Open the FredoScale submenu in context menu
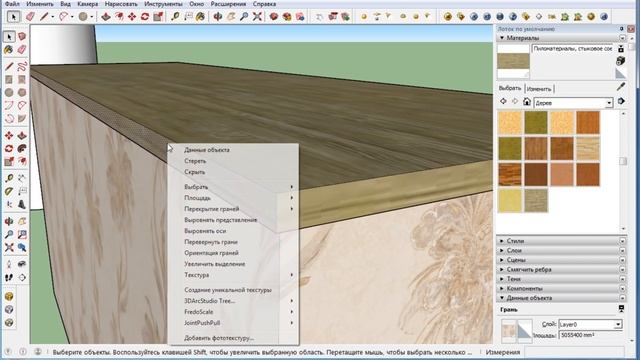This screenshot has width=640, height=360. [233, 312]
